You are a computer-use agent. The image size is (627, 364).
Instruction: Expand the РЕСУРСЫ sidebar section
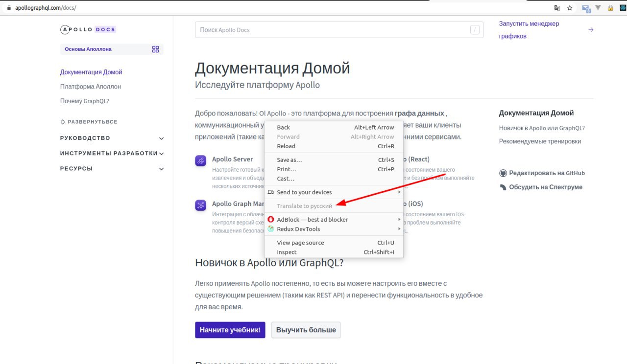tap(112, 169)
